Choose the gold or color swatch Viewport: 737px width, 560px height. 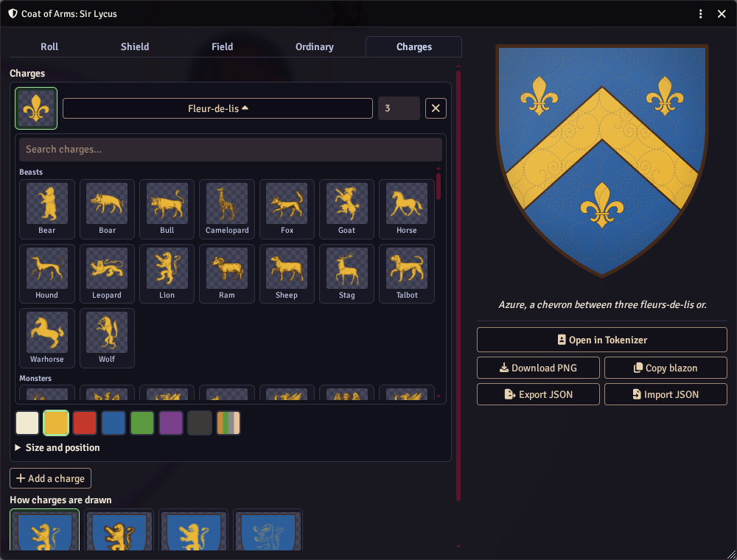(56, 422)
